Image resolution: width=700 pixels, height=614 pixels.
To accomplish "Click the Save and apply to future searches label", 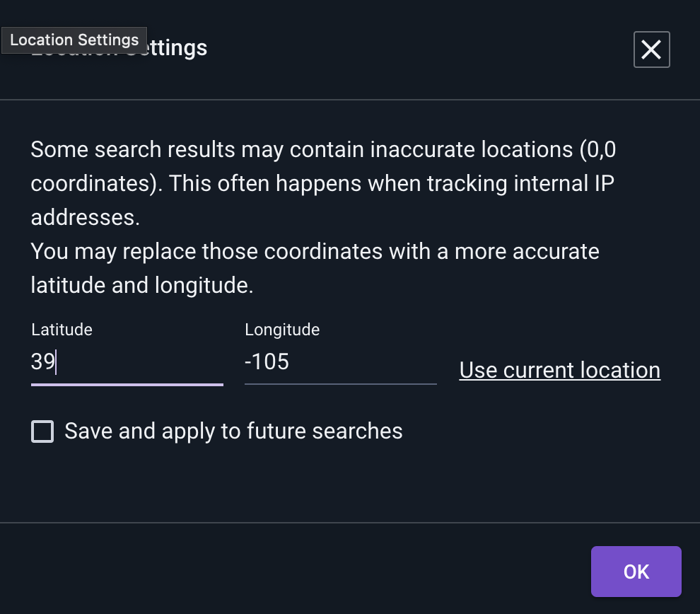I will click(233, 431).
